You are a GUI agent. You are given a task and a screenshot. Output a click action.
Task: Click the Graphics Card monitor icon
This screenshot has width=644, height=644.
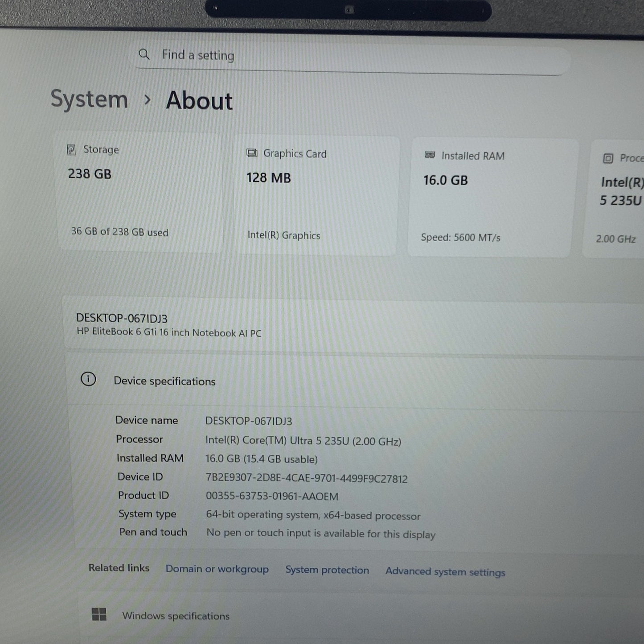pyautogui.click(x=252, y=153)
